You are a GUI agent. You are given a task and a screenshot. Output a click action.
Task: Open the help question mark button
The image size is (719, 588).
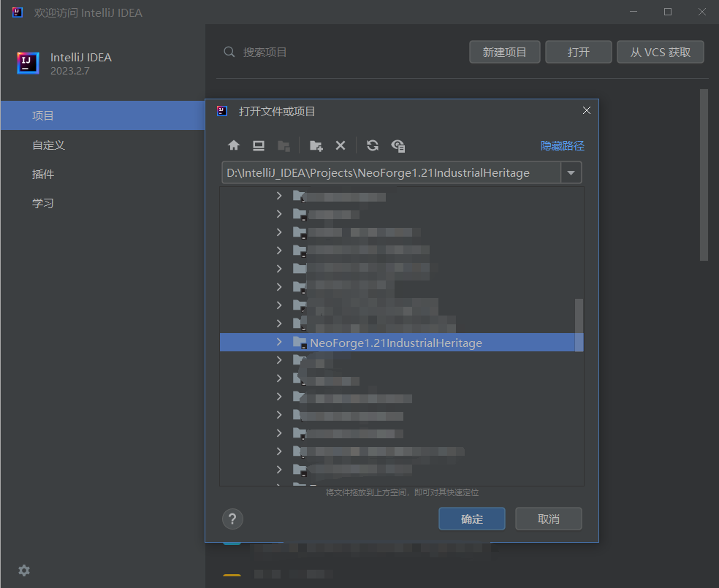point(232,519)
